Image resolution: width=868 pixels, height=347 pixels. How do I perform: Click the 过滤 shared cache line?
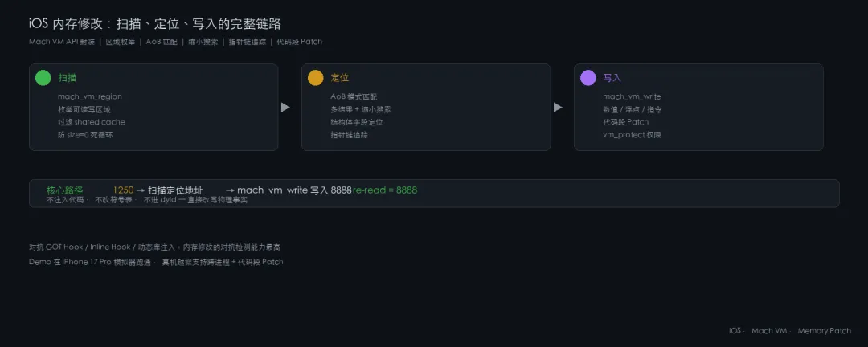click(x=92, y=122)
